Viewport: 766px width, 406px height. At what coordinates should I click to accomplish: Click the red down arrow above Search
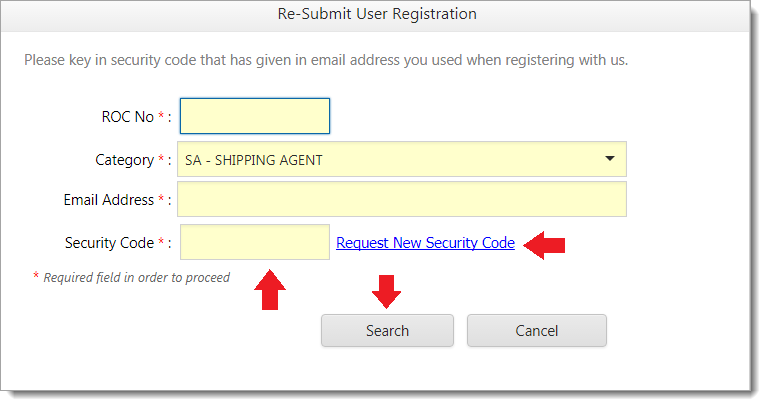[x=386, y=291]
